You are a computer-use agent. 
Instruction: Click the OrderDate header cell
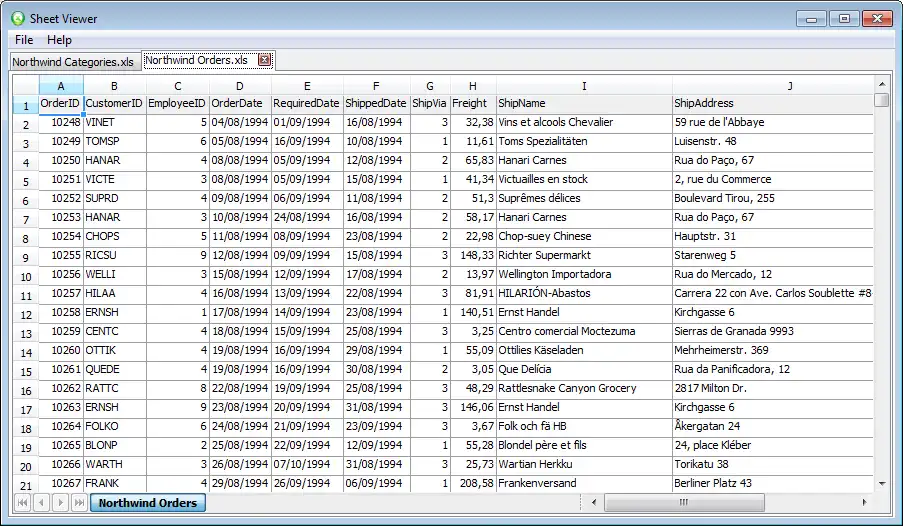(x=240, y=103)
